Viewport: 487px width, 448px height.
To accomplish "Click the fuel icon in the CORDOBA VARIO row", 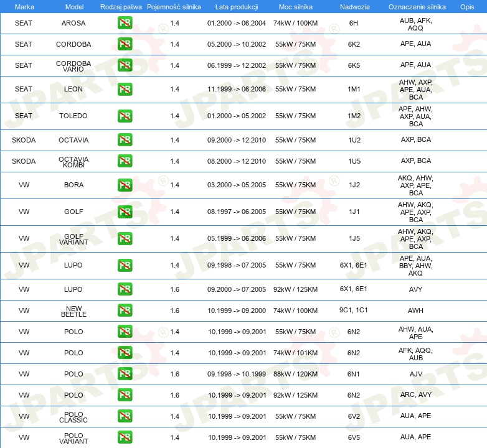I will point(125,65).
